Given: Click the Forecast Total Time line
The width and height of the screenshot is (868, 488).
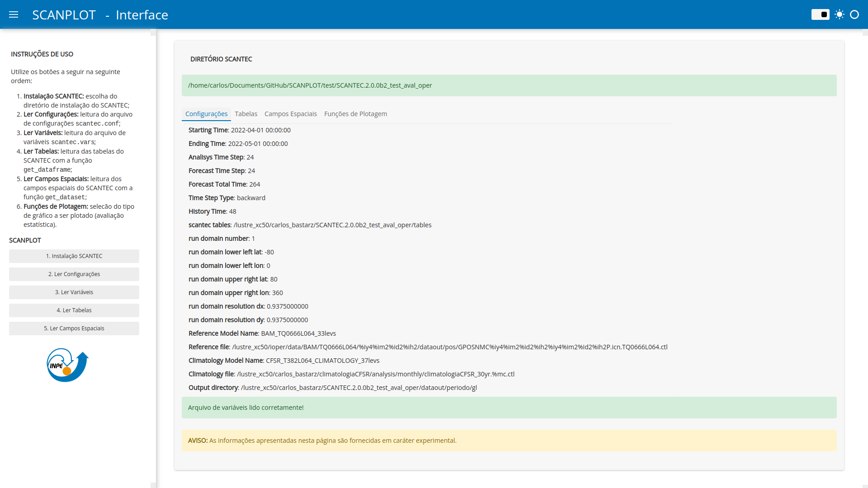Looking at the screenshot, I should click(x=224, y=184).
